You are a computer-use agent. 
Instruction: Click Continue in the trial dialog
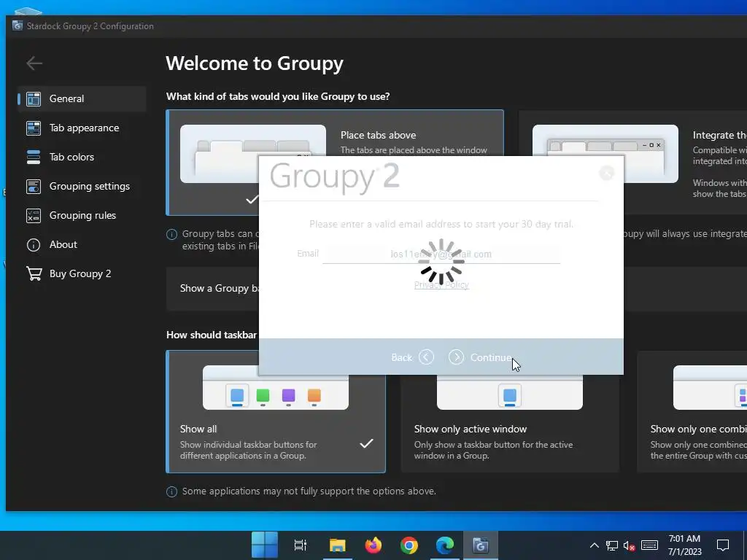[480, 357]
